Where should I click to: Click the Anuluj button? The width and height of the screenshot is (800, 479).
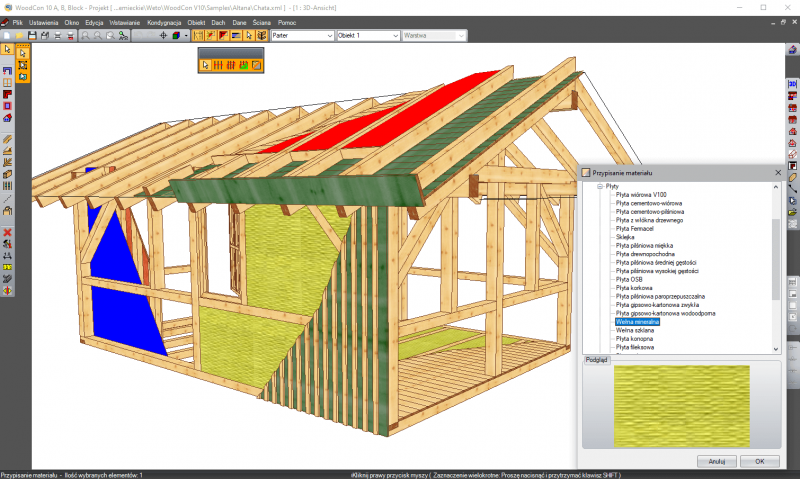(x=716, y=461)
